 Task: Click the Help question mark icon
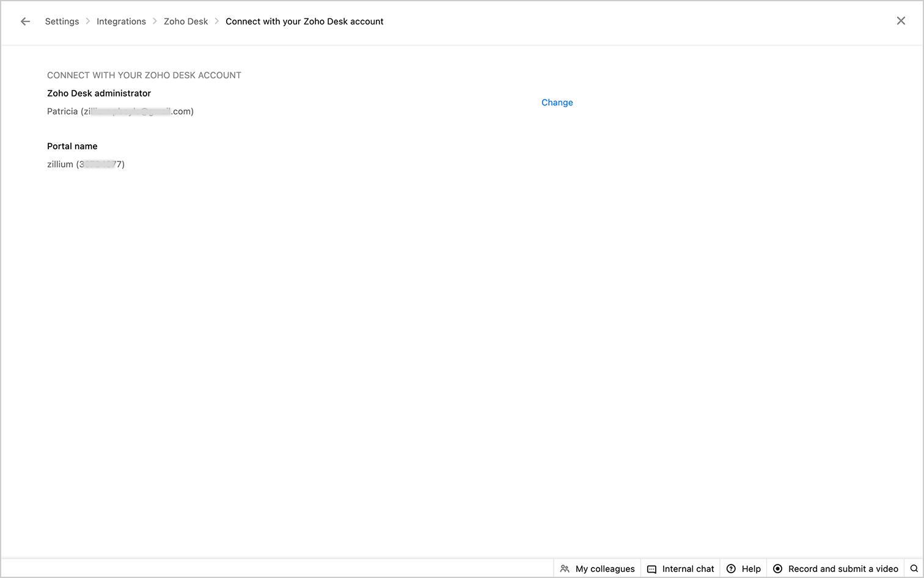click(731, 569)
